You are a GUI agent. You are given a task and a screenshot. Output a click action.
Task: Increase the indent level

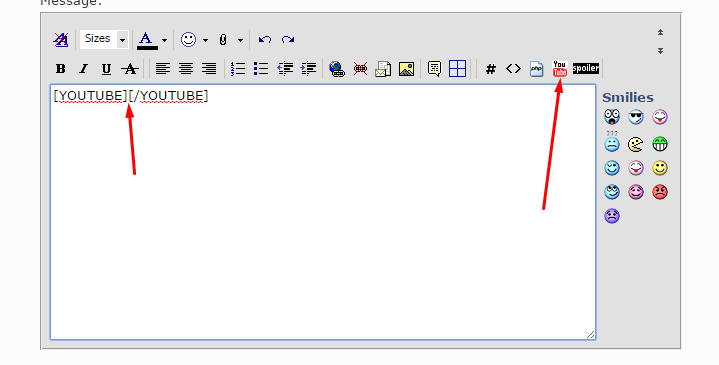click(x=309, y=69)
